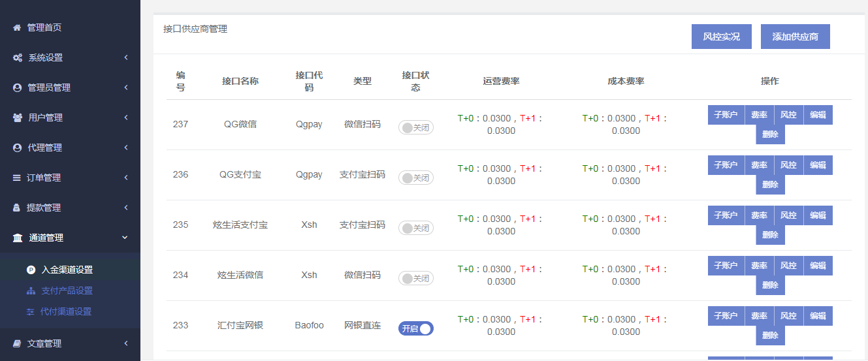Click the gears icon for 系统设置

(18, 58)
